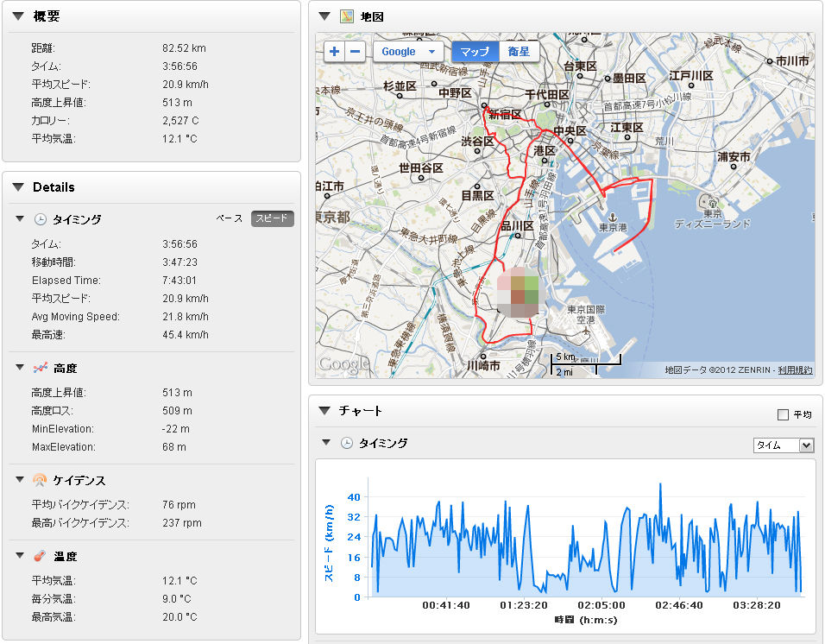Click the calories value 2,527 C

[x=180, y=121]
